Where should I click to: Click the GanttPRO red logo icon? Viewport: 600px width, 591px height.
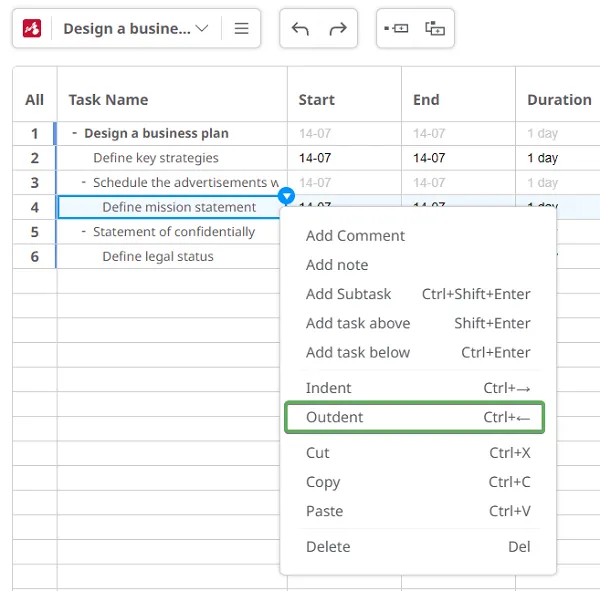[32, 29]
